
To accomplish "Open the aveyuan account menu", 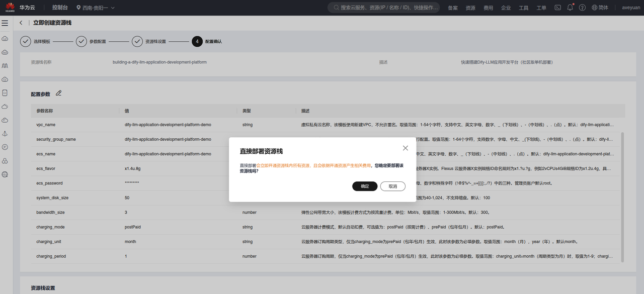I will (631, 8).
